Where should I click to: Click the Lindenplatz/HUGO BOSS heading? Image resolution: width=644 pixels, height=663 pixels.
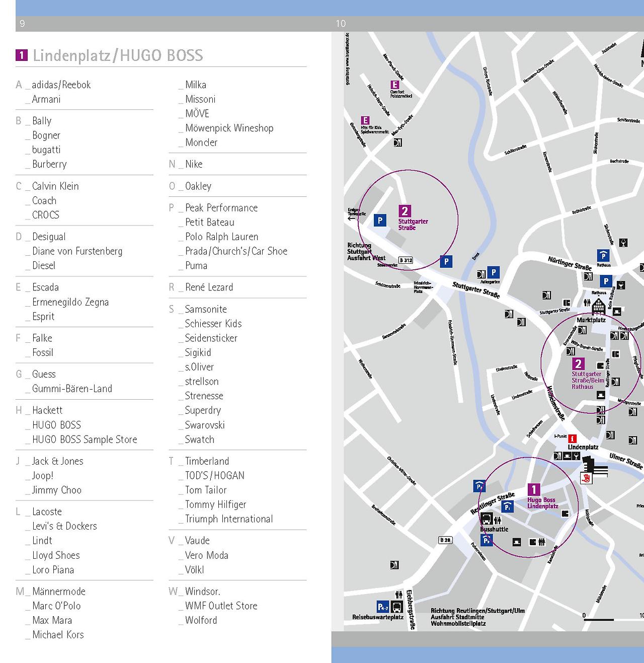click(x=118, y=55)
